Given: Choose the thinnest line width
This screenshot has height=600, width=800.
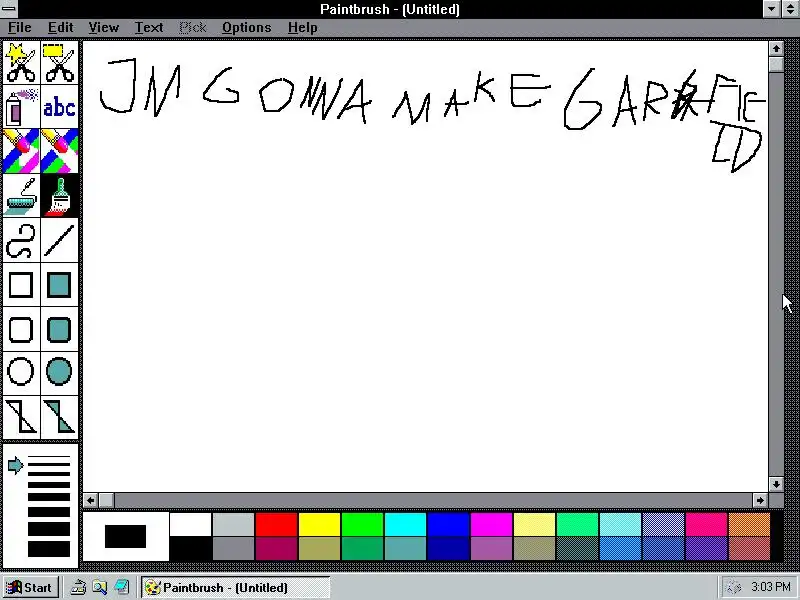Looking at the screenshot, I should click(x=49, y=457).
